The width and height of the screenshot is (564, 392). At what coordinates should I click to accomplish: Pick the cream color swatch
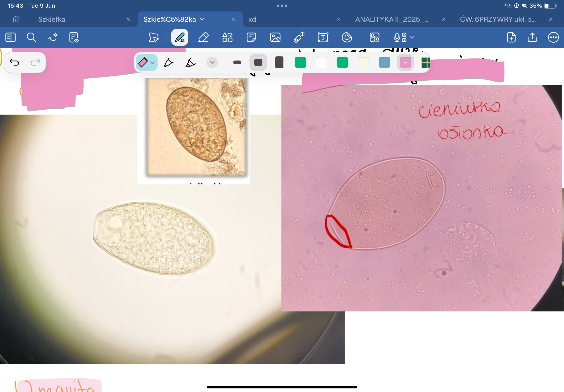363,62
